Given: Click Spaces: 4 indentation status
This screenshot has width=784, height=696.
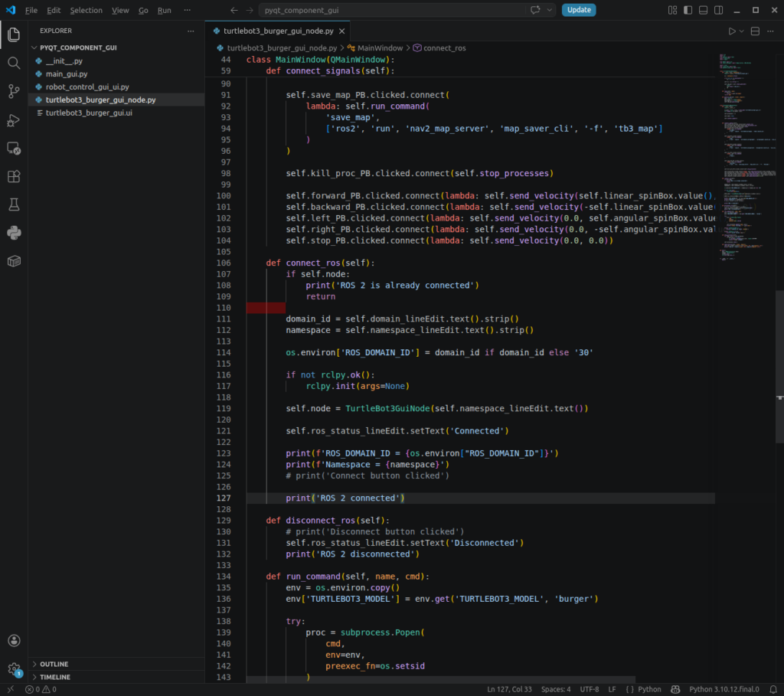Looking at the screenshot, I should point(556,690).
